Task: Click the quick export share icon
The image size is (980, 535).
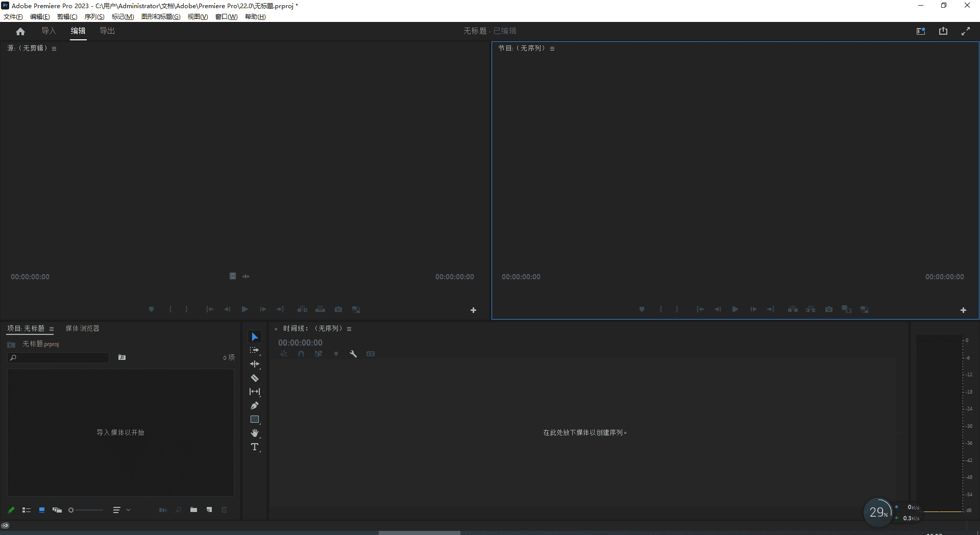Action: coord(943,31)
